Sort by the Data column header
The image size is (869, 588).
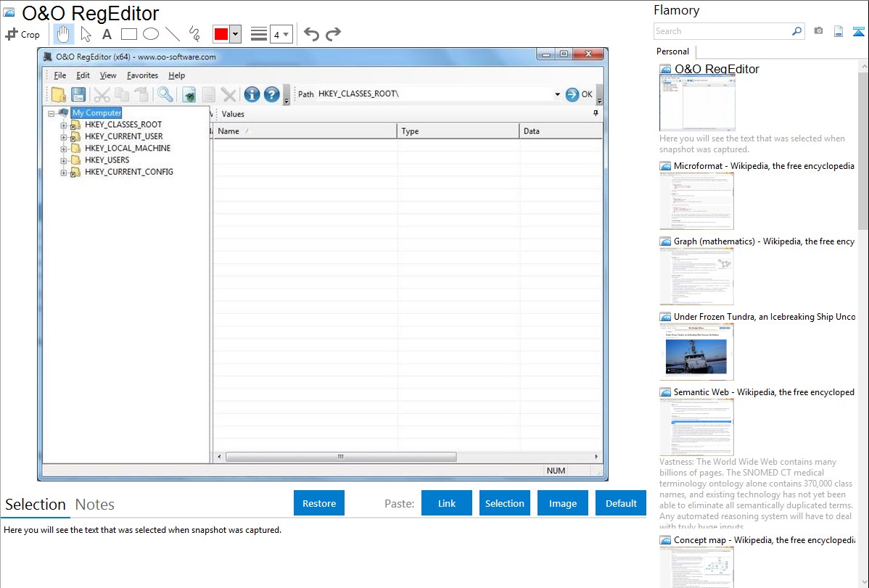click(x=561, y=131)
